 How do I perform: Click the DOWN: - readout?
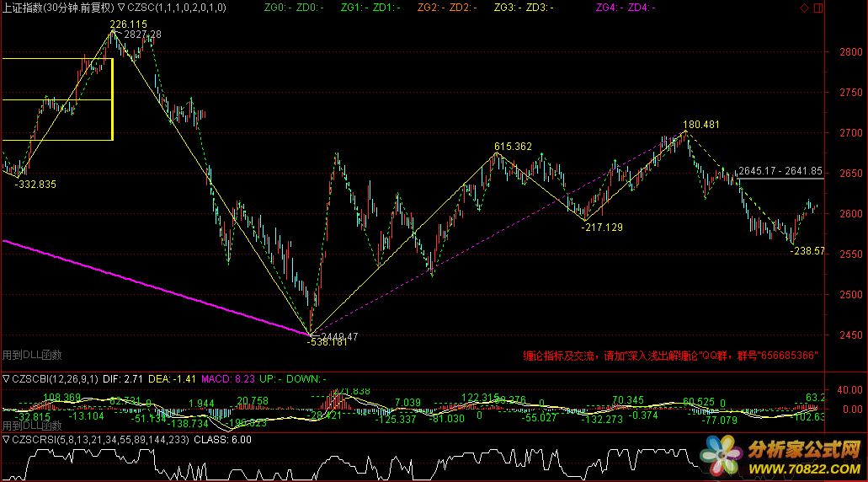click(306, 379)
